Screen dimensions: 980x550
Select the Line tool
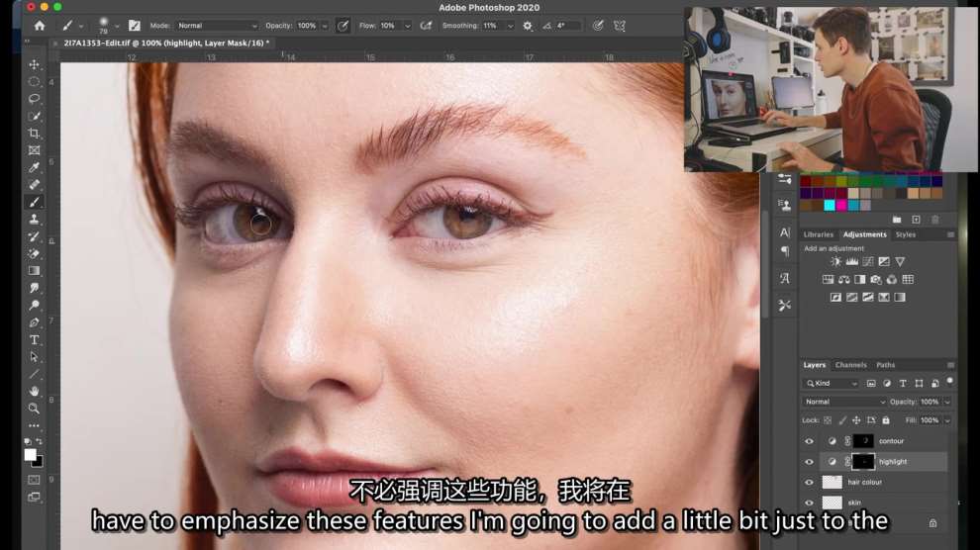tap(34, 374)
